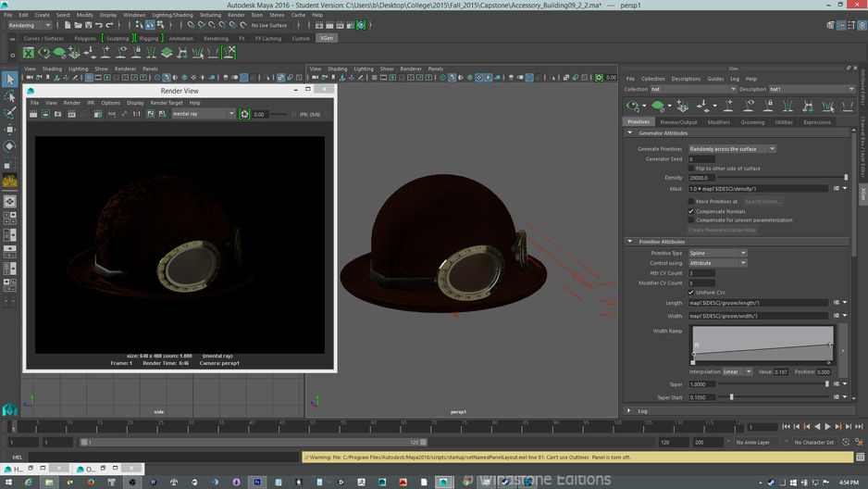Switch to the Modifiers tab
This screenshot has width=868, height=489.
(718, 122)
